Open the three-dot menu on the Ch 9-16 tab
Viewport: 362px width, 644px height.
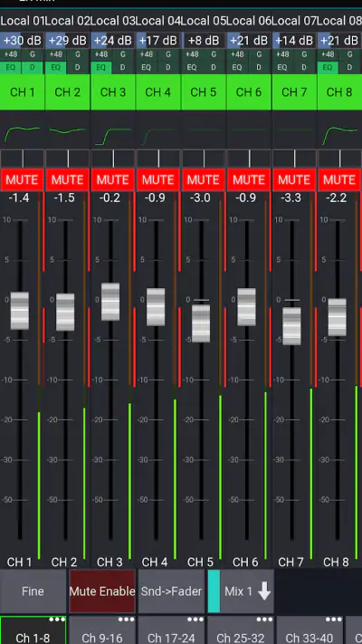click(127, 620)
